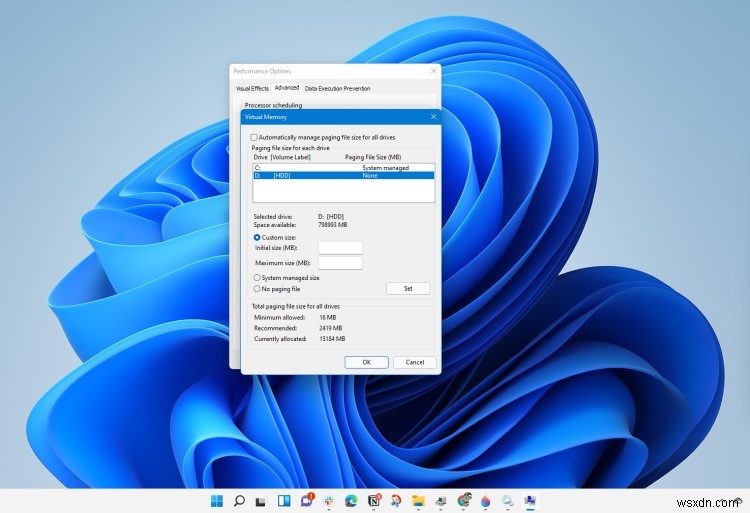Open the red-blue app icon beside Notion
Image resolution: width=750 pixels, height=513 pixels.
click(x=396, y=501)
